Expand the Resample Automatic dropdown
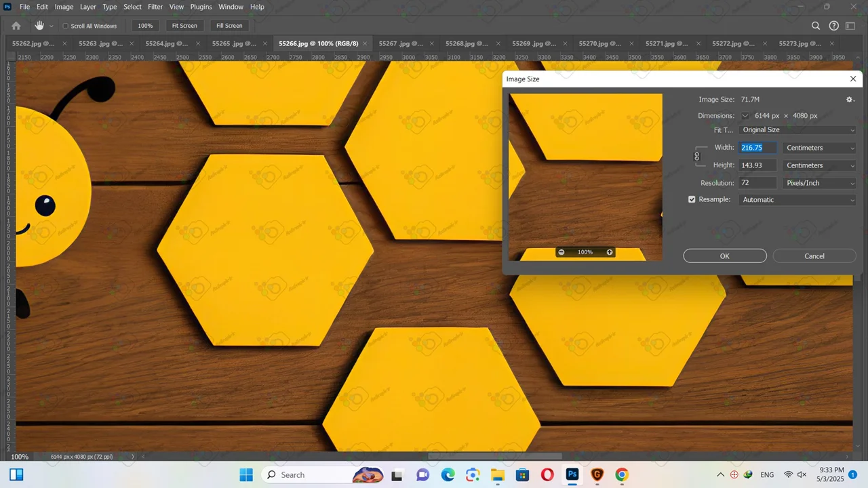Viewport: 868px width, 488px height. pos(797,200)
